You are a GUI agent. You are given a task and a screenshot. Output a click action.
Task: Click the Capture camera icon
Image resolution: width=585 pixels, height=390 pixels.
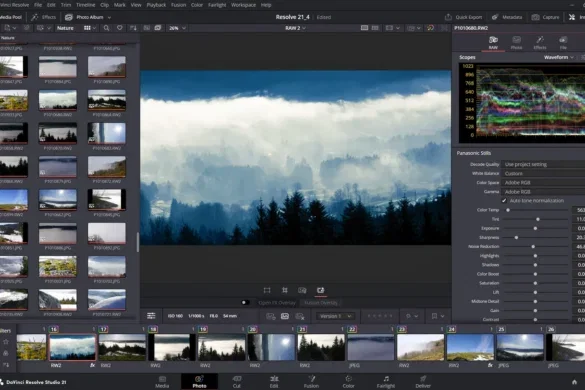[x=535, y=17]
